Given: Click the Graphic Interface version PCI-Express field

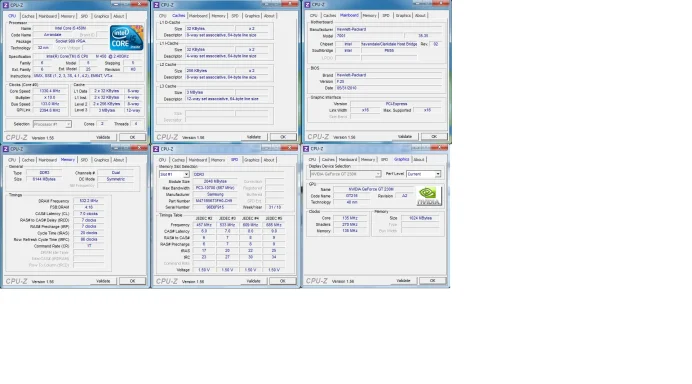Looking at the screenshot, I should [x=396, y=104].
